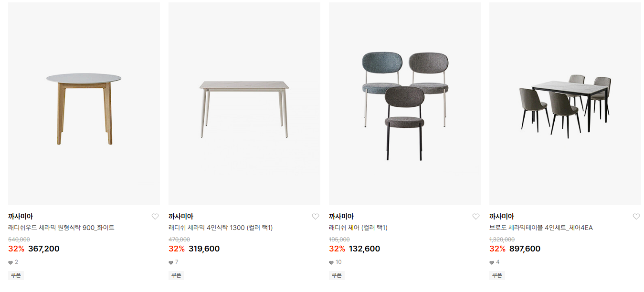The width and height of the screenshot is (644, 292).
Task: Click the 쿠폰 badge under the 897,600 item
Action: point(497,275)
